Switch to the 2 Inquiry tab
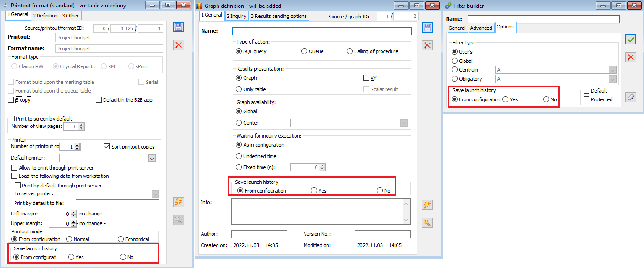 pos(236,15)
